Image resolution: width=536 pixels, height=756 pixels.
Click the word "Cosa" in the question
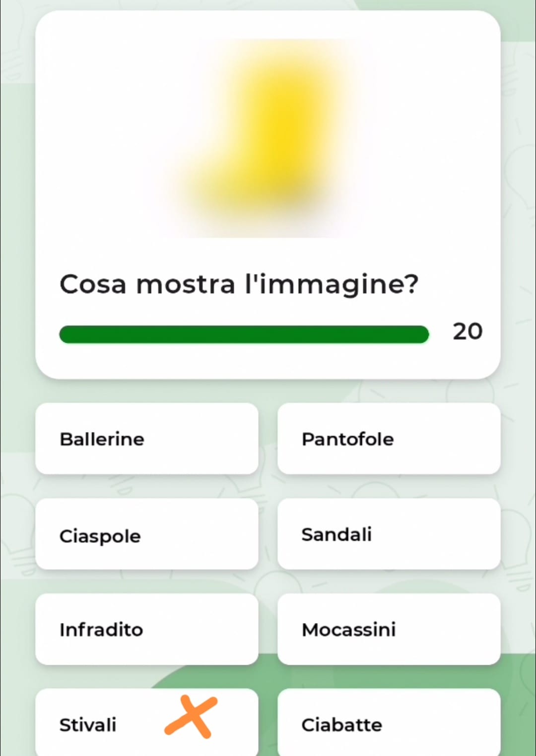click(93, 285)
